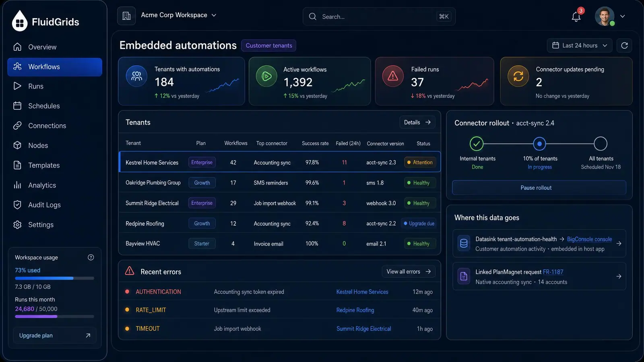Viewport: 644px width, 362px height.
Task: Click the Pause rollout button
Action: (539, 188)
